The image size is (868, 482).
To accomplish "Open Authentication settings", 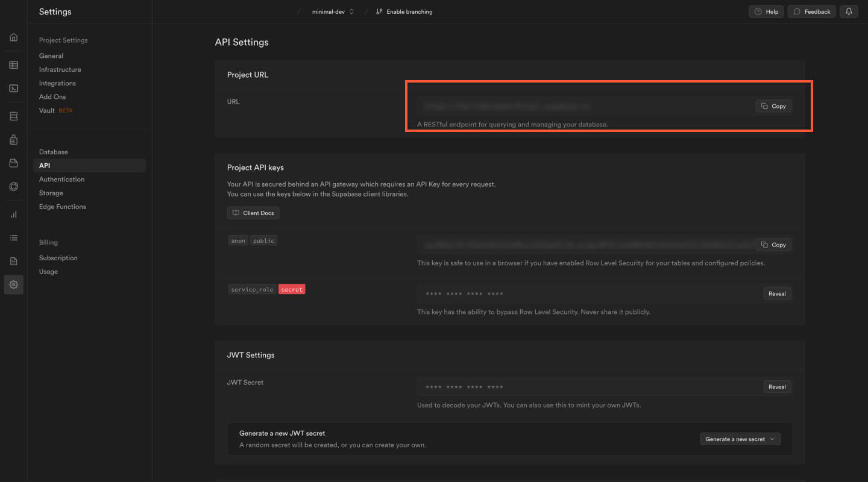I will tap(61, 179).
